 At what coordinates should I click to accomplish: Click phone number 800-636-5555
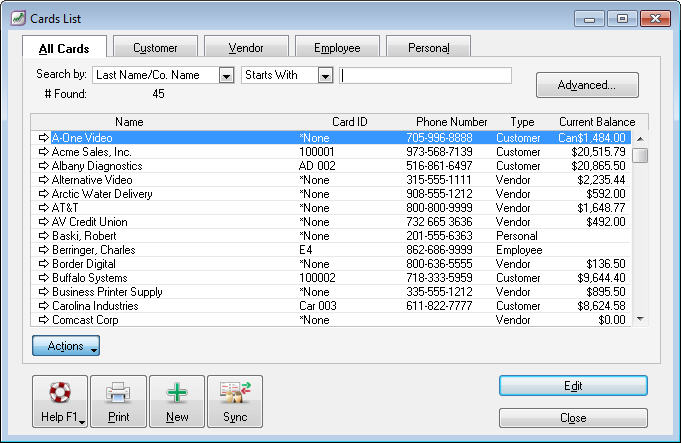point(439,264)
